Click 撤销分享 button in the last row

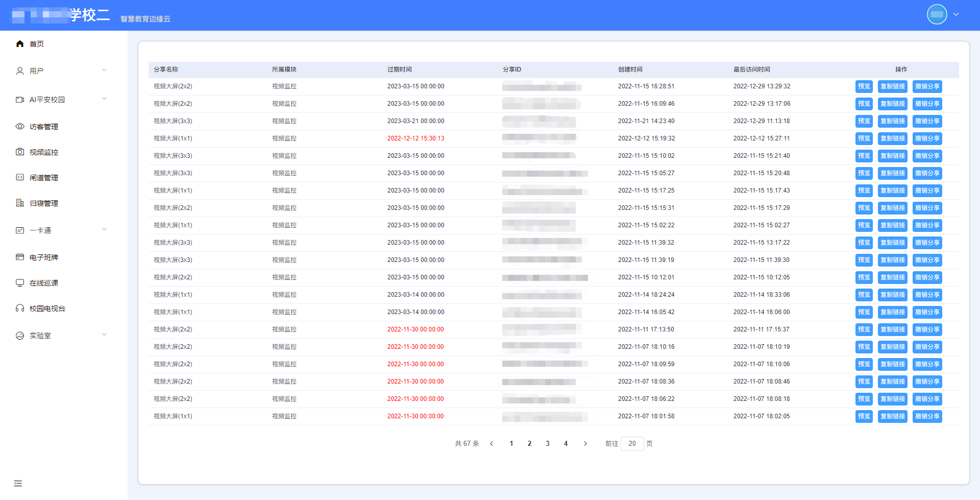(x=927, y=416)
